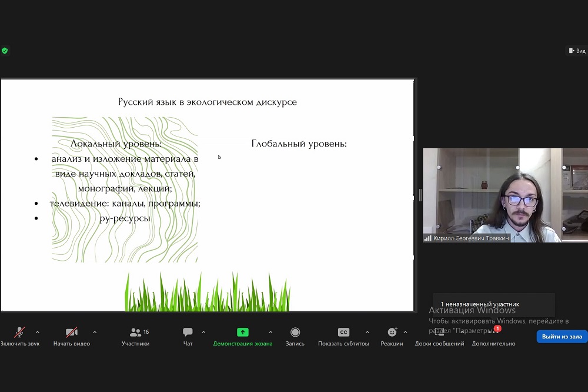Start the camera with Начать видео
The height and width of the screenshot is (392, 588).
[x=72, y=333]
